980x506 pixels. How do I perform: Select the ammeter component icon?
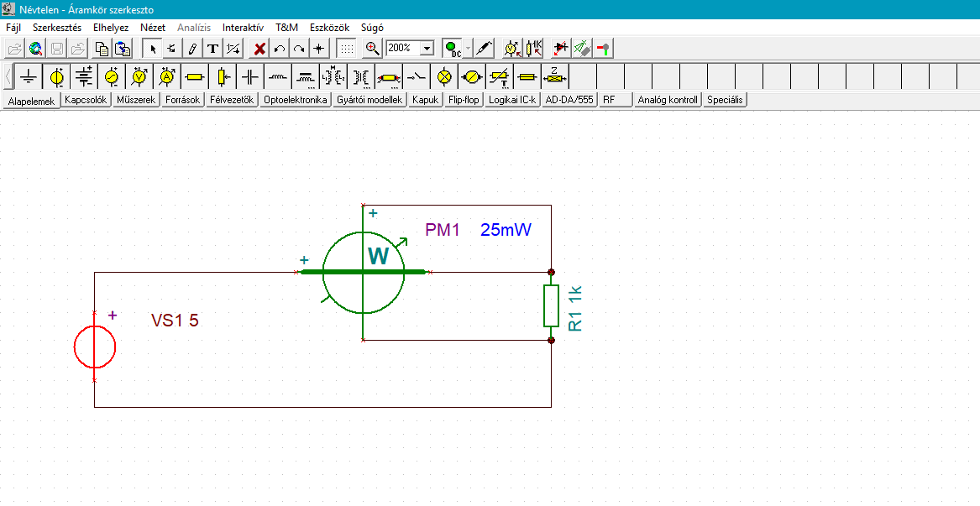tap(167, 77)
